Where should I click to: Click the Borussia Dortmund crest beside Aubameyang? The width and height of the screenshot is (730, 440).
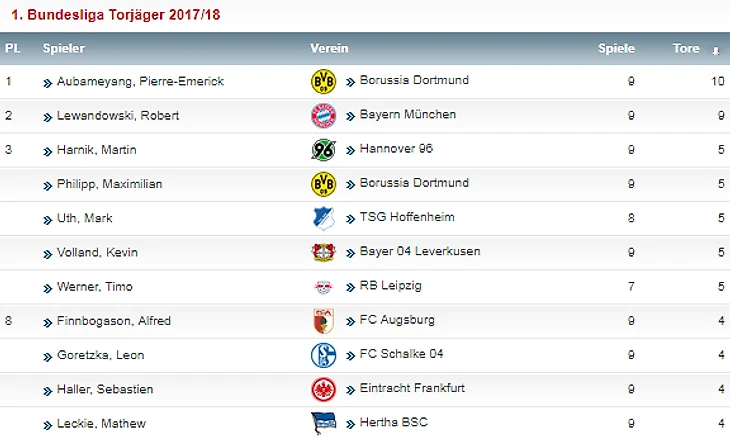pyautogui.click(x=324, y=81)
